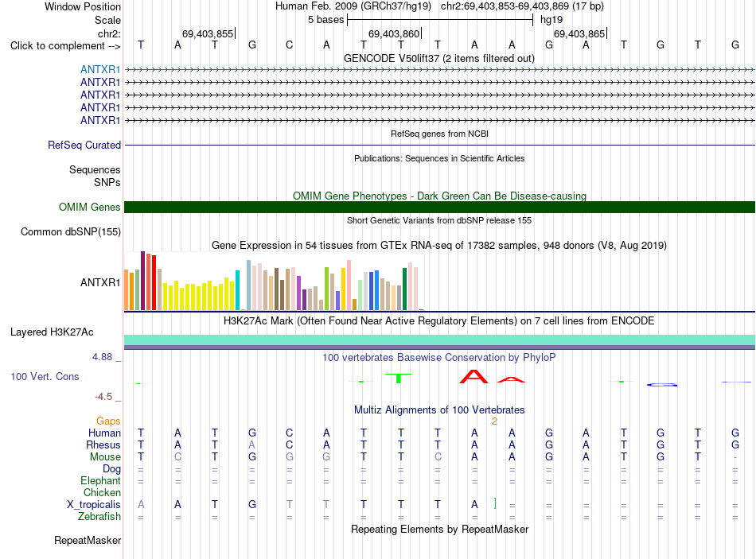
Task: Click 'Click to complement' sequence label
Action: 65,46
